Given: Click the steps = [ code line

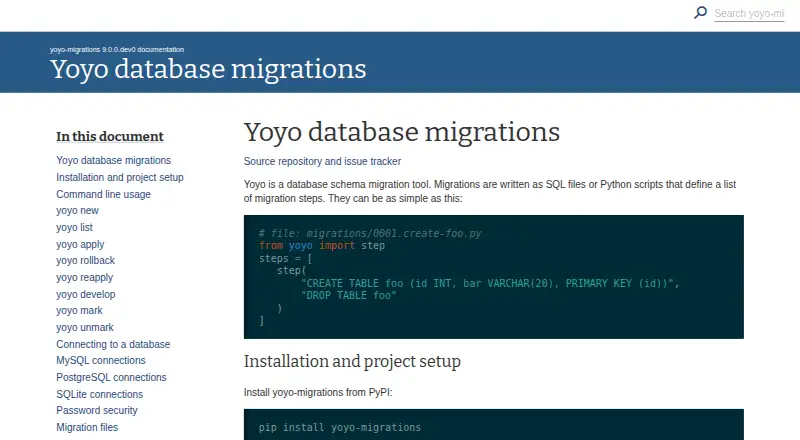Looking at the screenshot, I should pyautogui.click(x=285, y=258).
